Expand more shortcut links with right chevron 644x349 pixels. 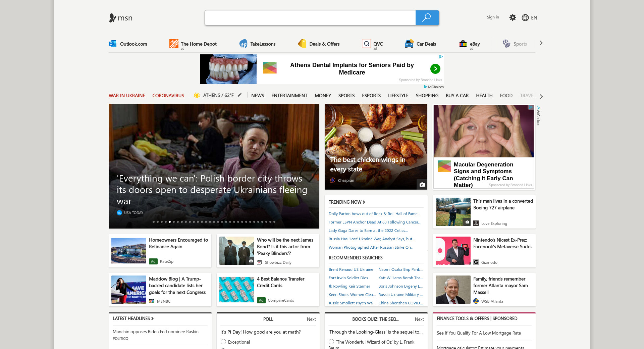tap(541, 43)
